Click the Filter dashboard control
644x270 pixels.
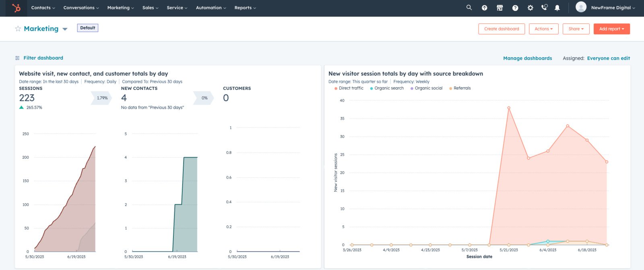39,58
